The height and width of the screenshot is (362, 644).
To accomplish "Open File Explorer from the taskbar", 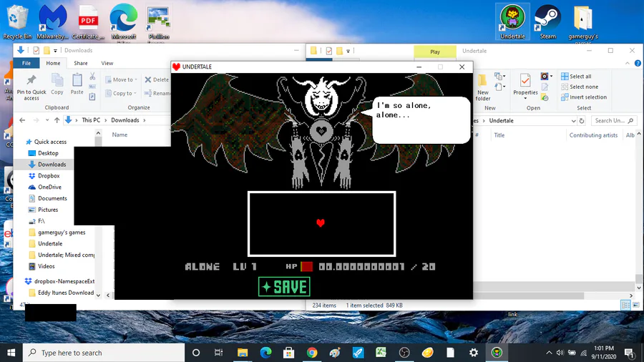I will (x=243, y=353).
